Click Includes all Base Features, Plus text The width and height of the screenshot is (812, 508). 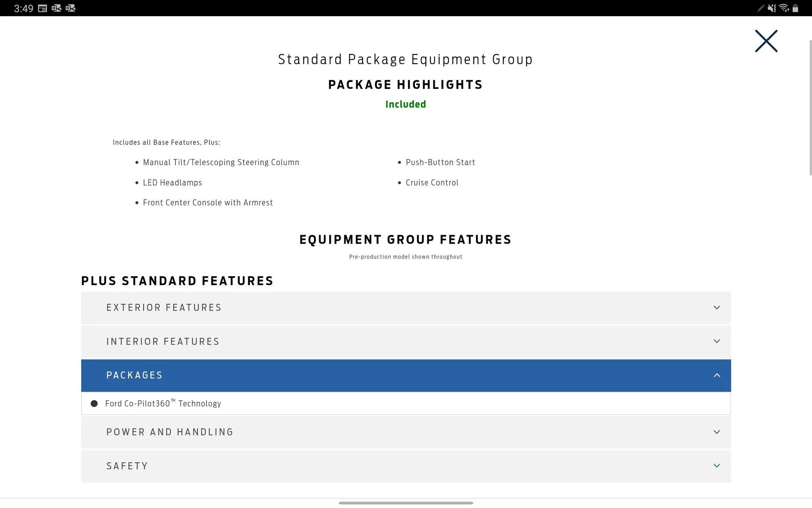point(166,142)
